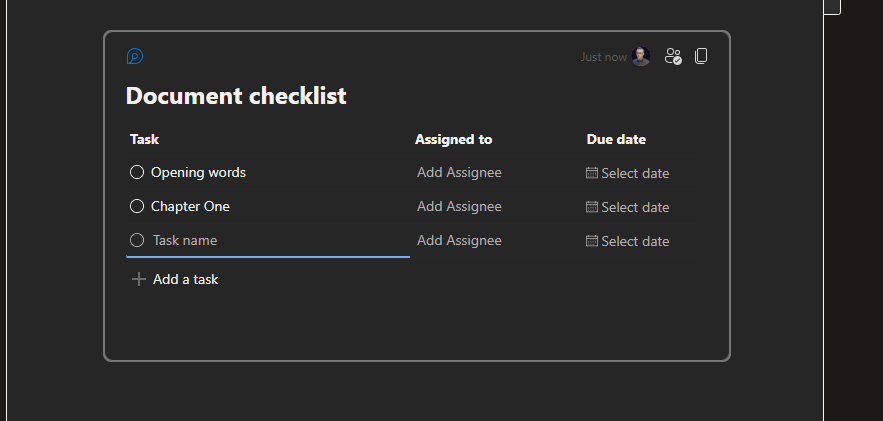Select the Due date column header
This screenshot has height=421, width=883.
tap(616, 139)
